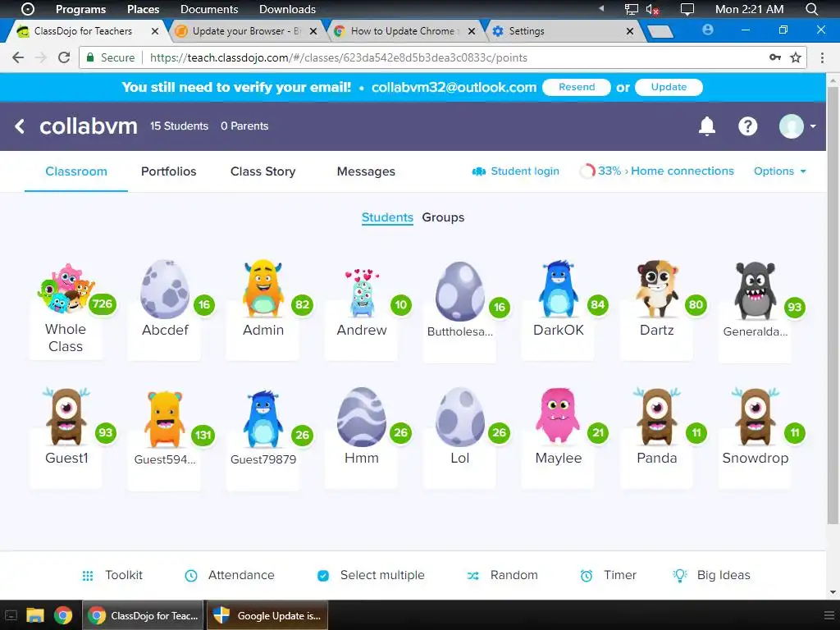Switch to the Class Story tab
The height and width of the screenshot is (630, 840).
263,171
